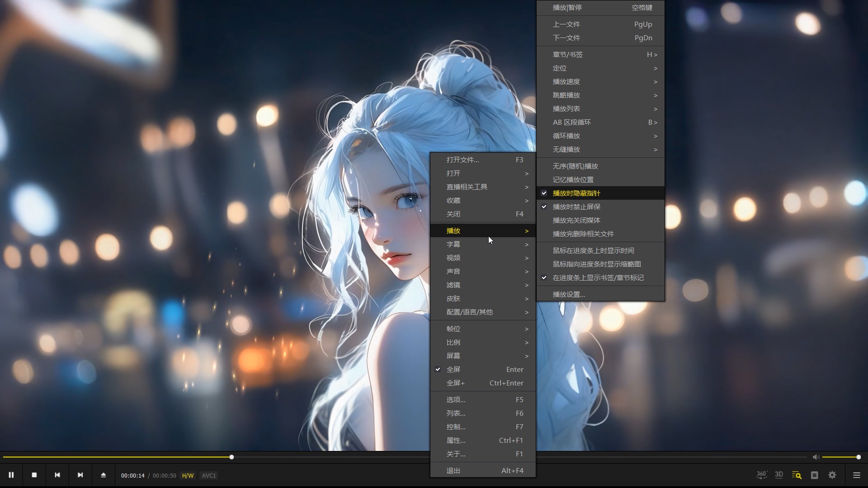Screen dimensions: 868x488
Task: Select 播放|暂停 menu entry
Action: [x=600, y=7]
